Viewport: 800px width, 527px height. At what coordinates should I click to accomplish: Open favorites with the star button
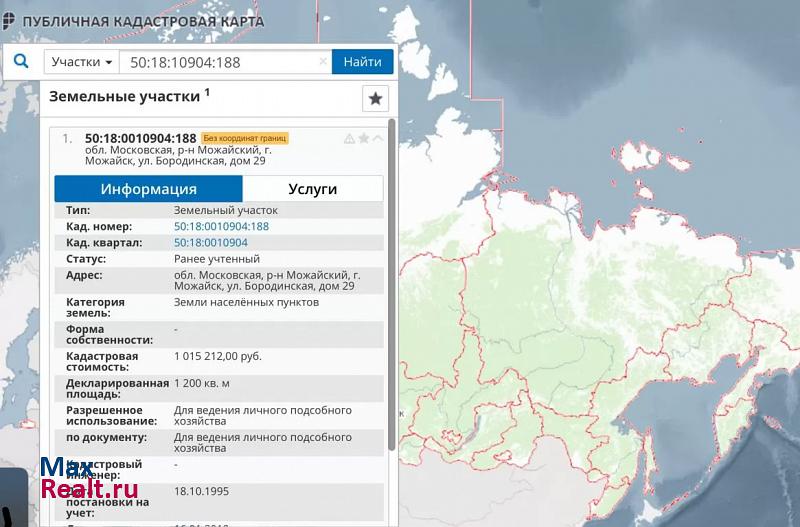pyautogui.click(x=375, y=98)
